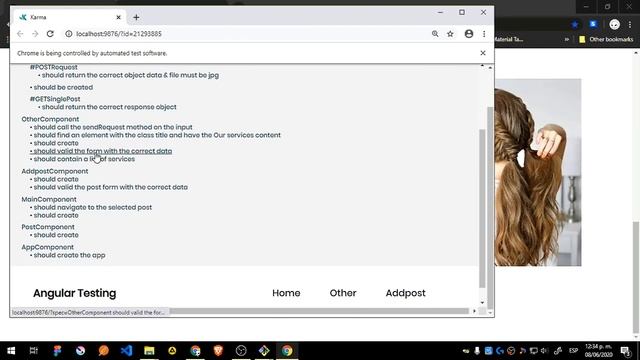Click the volume icon in the system tray
Image resolution: width=640 pixels, height=360 pixels.
coord(544,351)
